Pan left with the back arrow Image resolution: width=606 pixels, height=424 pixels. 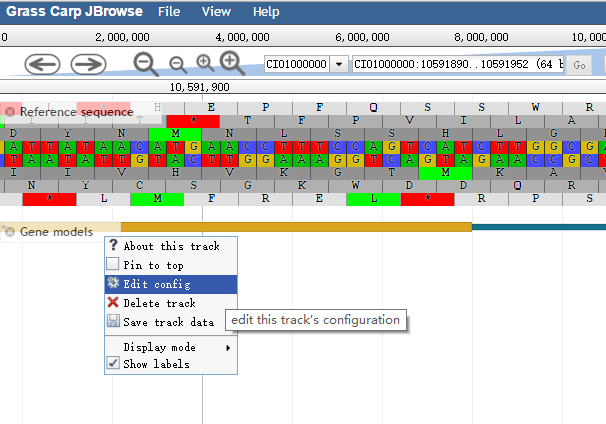pos(42,64)
